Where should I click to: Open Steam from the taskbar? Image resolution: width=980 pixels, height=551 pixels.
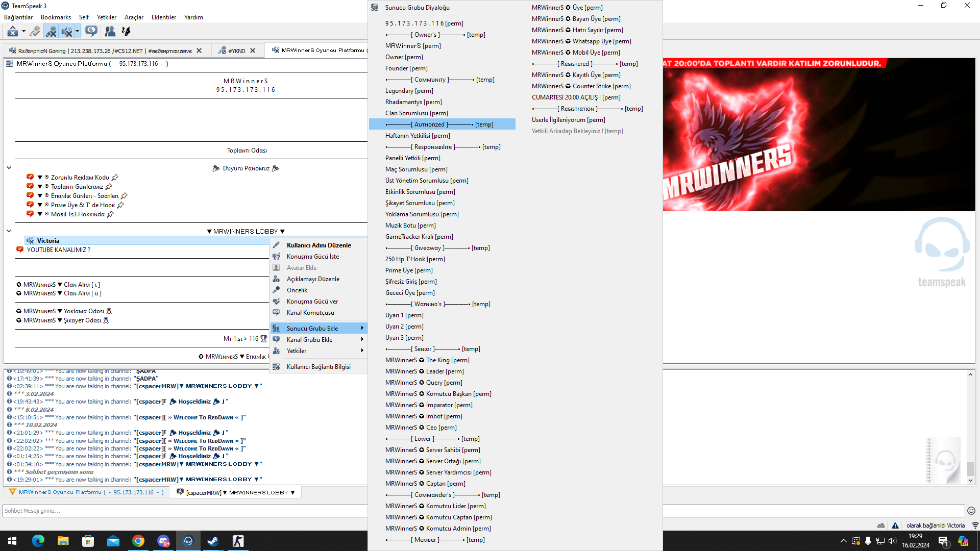pyautogui.click(x=213, y=541)
